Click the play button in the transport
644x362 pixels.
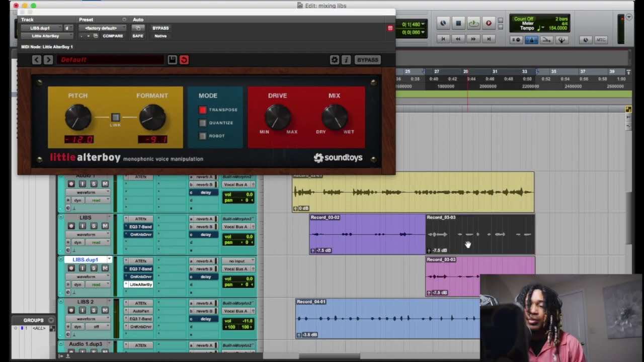coord(473,23)
